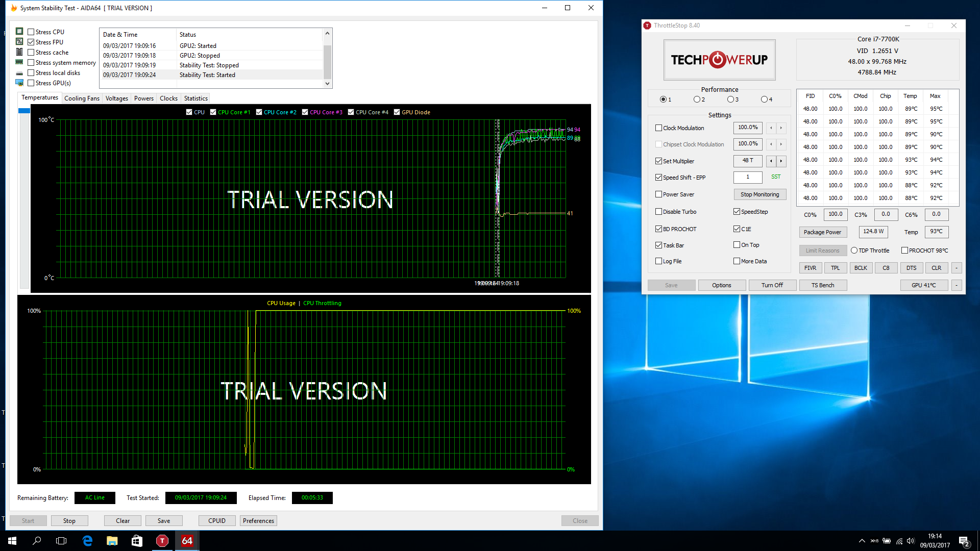980x551 pixels.
Task: Click the TechPowerUp logo in ThrottleStop
Action: 719,60
